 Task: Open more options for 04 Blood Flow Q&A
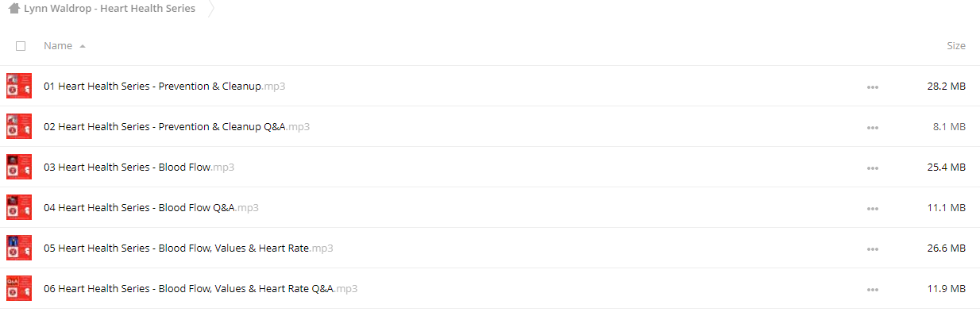click(873, 208)
